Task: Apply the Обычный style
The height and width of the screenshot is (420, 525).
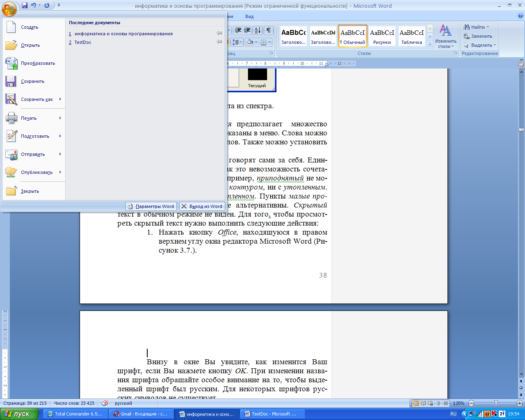Action: (x=353, y=36)
